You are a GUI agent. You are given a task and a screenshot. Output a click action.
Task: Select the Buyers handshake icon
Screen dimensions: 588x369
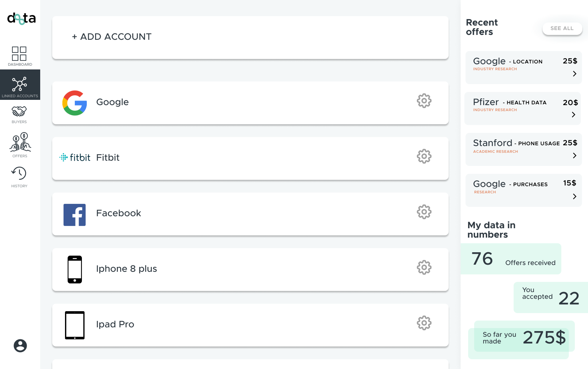(x=19, y=111)
